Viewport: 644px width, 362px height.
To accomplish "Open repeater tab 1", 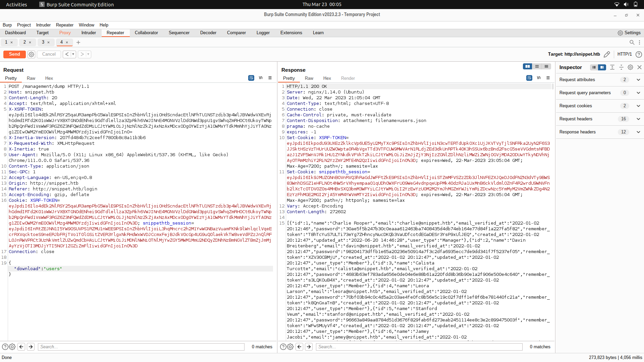I will click(x=7, y=42).
